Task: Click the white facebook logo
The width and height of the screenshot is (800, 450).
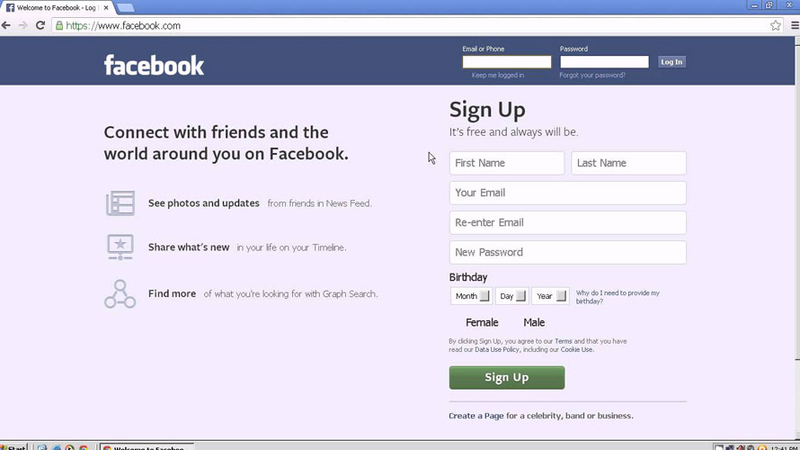Action: point(154,65)
